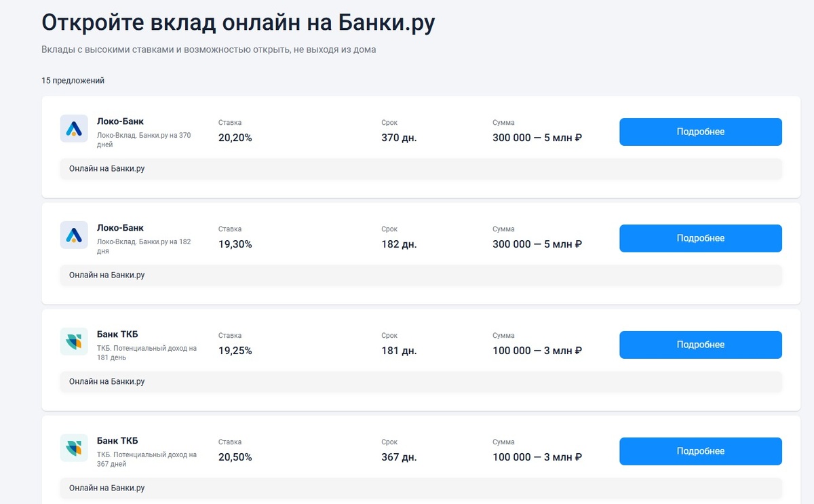This screenshot has height=504, width=814.
Task: Click Банк ТКБ name in the third card
Action: pyautogui.click(x=117, y=334)
